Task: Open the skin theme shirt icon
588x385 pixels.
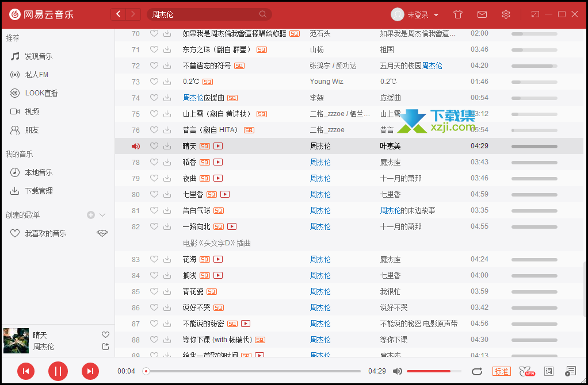Action: click(x=458, y=14)
